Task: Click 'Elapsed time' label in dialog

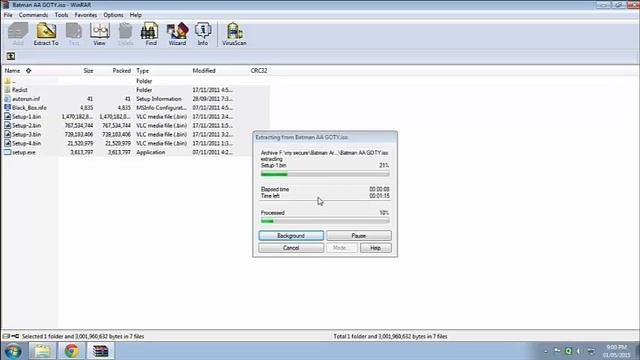Action: 275,189
